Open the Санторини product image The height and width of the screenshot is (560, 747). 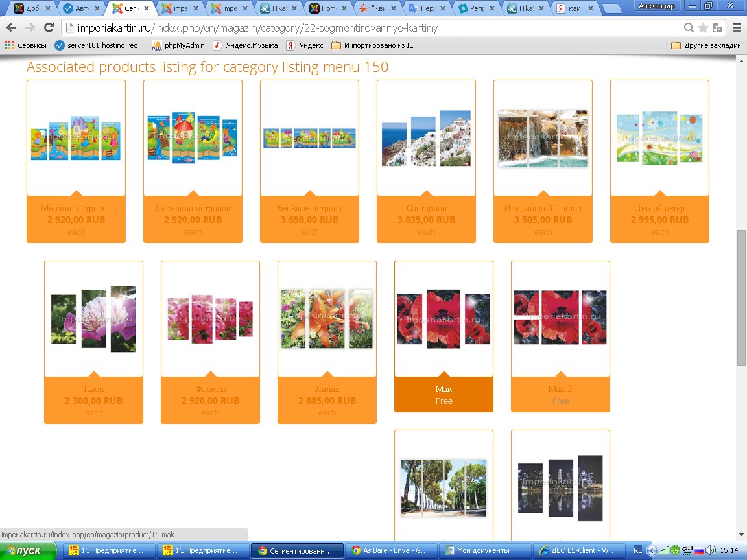[427, 138]
